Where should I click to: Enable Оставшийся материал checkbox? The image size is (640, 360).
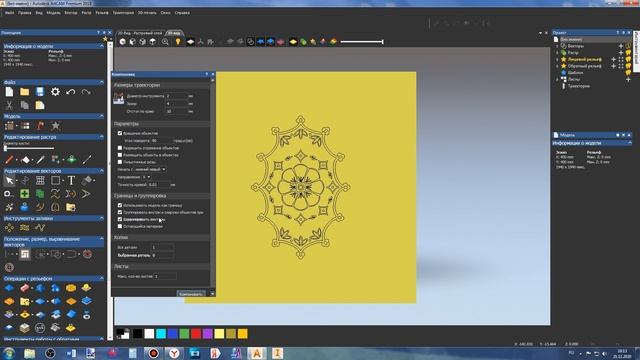pos(120,226)
